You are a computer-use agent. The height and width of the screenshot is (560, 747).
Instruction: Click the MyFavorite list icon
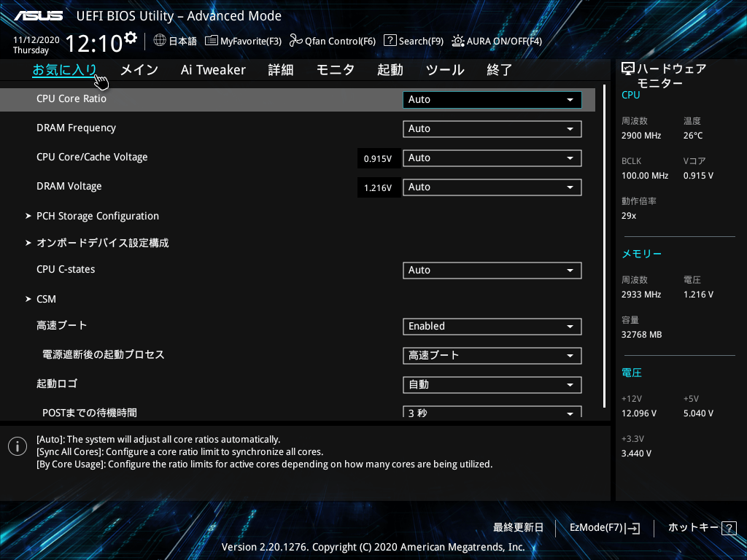point(212,41)
